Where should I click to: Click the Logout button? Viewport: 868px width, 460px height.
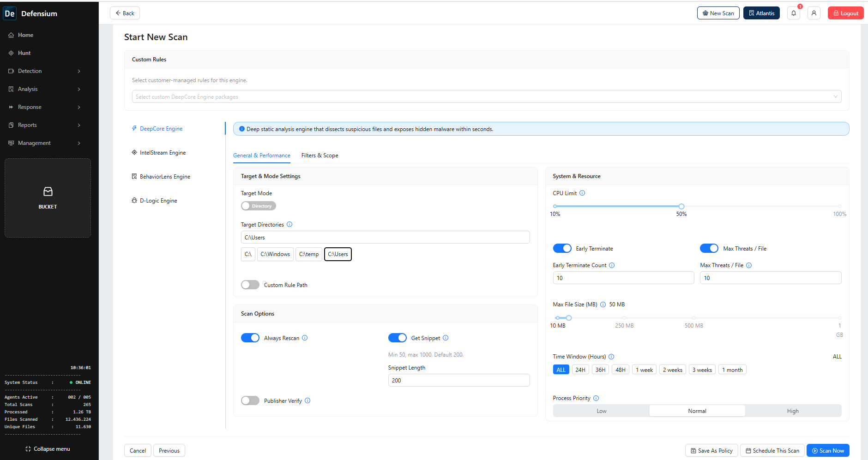[846, 13]
